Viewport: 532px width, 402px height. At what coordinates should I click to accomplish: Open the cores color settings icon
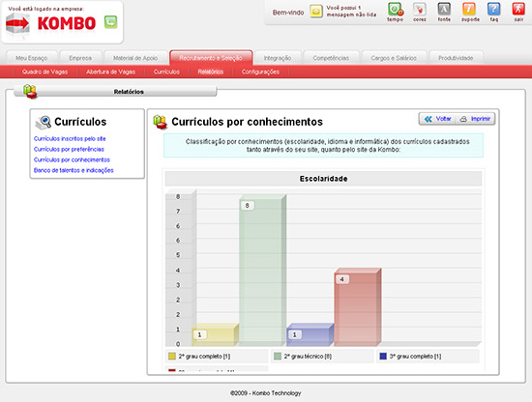point(420,9)
